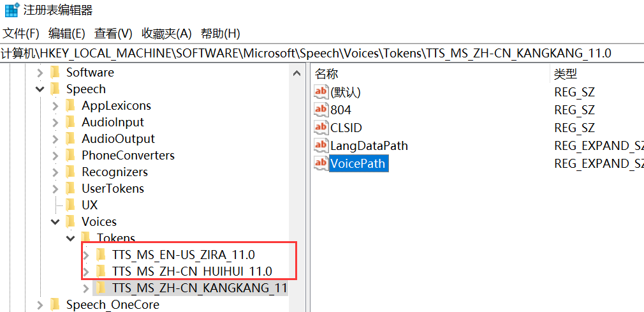Viewport: 644px width, 312px height.
Task: Collapse the Voices key
Action: (x=55, y=222)
